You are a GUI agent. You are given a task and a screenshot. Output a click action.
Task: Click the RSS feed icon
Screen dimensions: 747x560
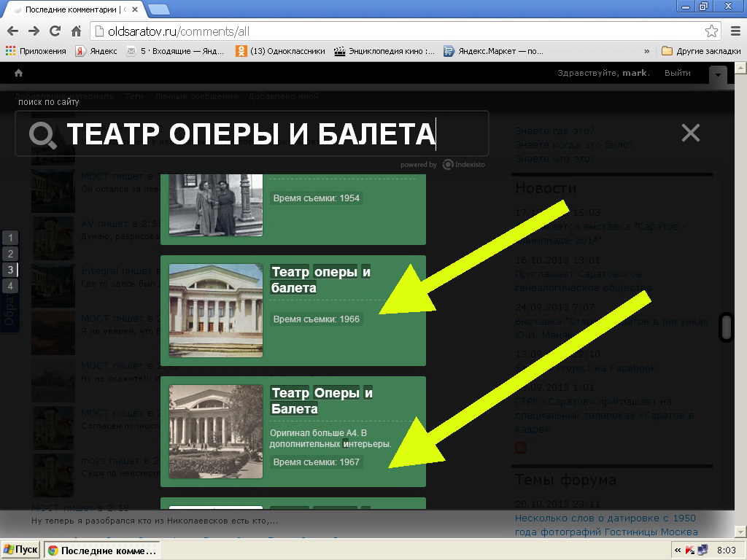click(521, 448)
